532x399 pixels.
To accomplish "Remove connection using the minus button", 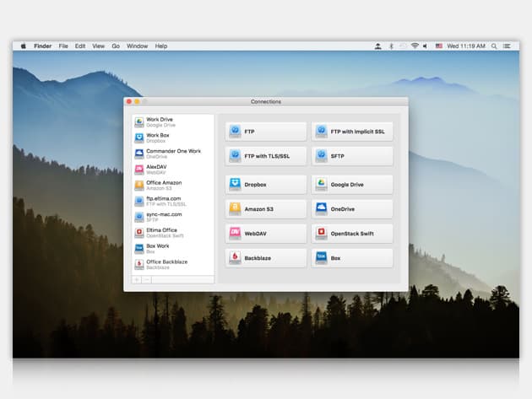I will 147,279.
